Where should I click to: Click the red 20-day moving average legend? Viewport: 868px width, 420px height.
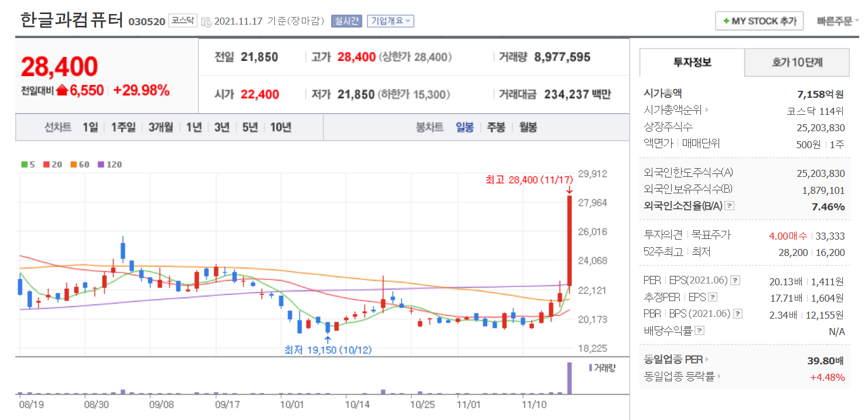tap(53, 165)
